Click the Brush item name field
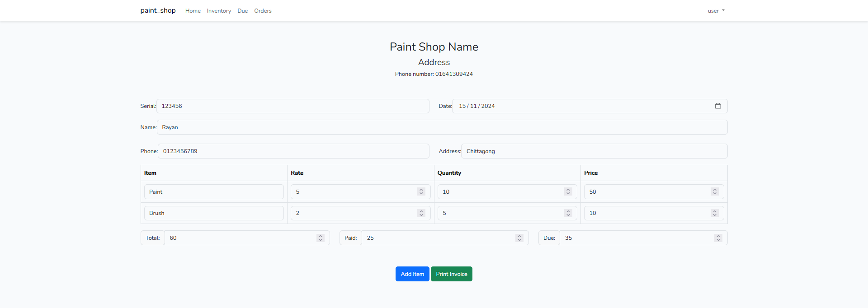The image size is (868, 308). [214, 213]
